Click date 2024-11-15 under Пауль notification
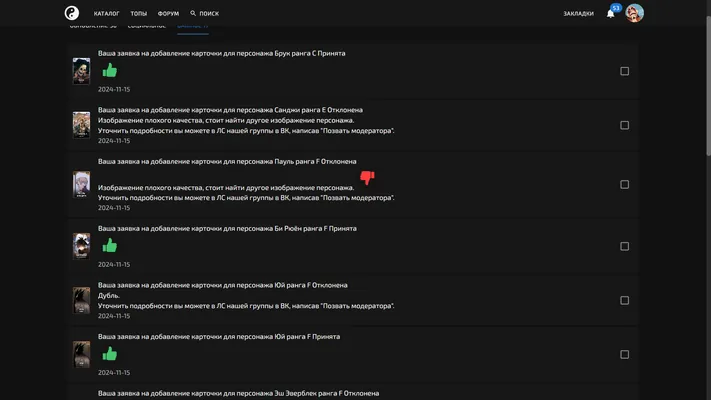Screen dimensions: 711x400 114,208
